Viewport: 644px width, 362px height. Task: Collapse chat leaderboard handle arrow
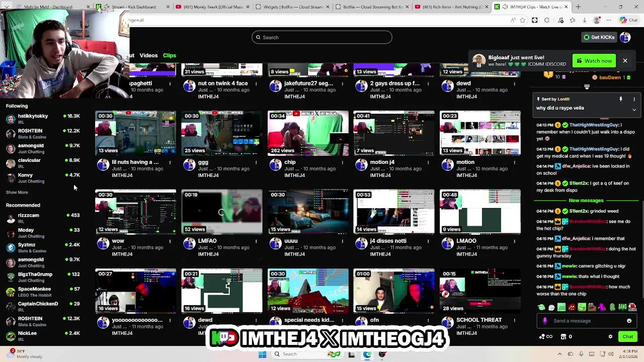tap(587, 87)
